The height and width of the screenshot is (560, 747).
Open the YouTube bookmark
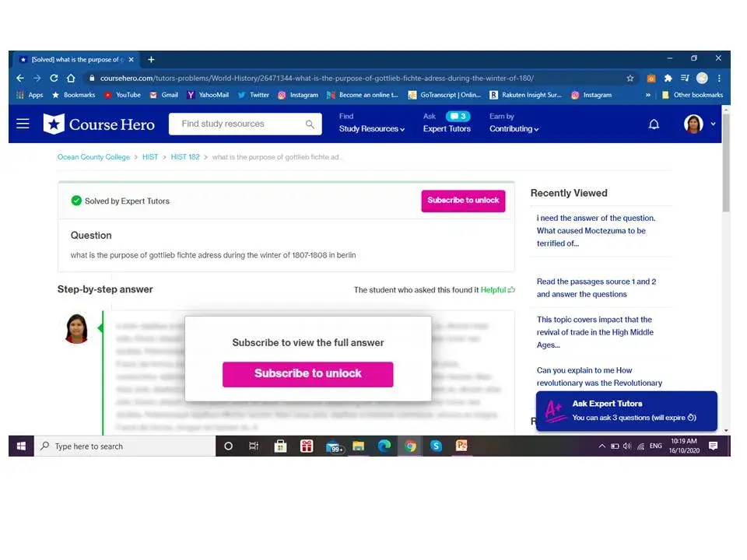122,95
